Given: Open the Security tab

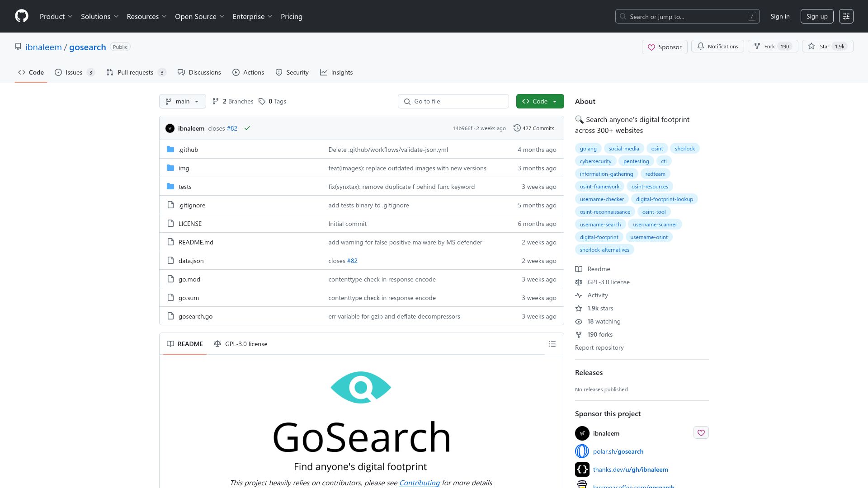Looking at the screenshot, I should (x=292, y=72).
